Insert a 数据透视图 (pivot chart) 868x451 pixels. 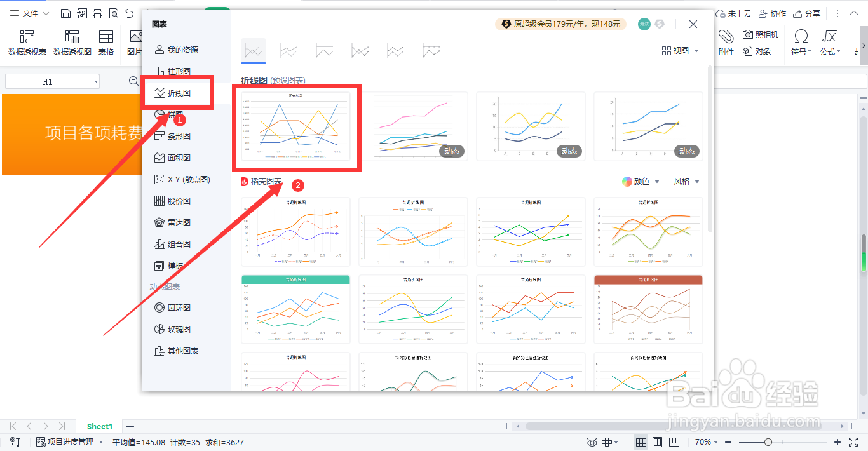point(72,43)
